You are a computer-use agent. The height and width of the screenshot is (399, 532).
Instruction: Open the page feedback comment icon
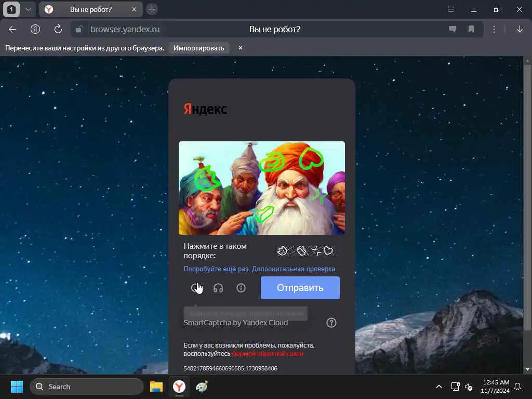[453, 29]
